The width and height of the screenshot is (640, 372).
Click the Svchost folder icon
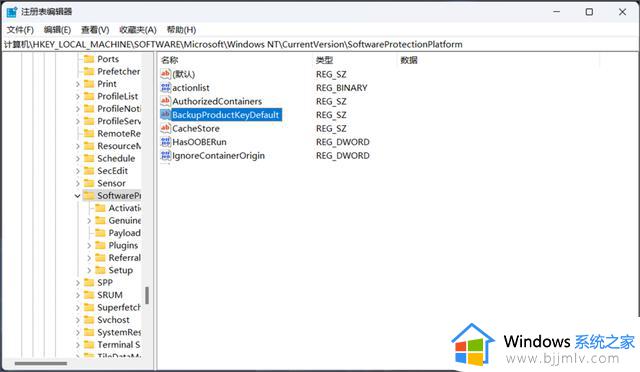pos(89,320)
